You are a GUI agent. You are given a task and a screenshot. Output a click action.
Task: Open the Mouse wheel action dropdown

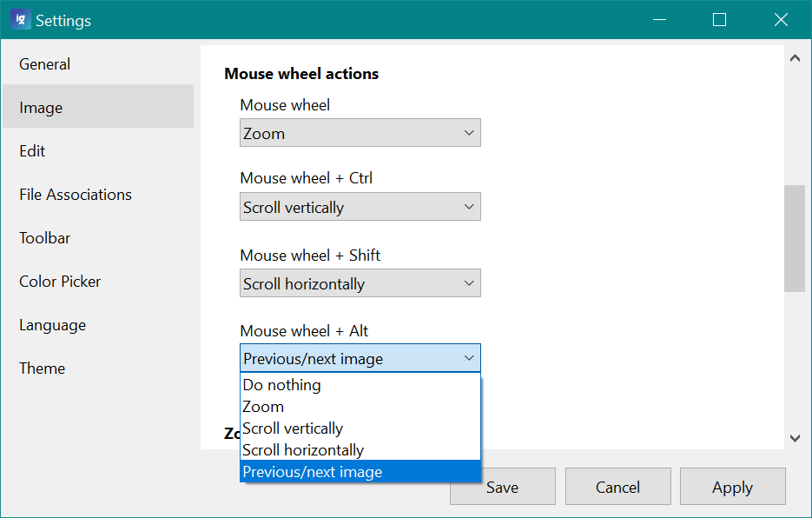(360, 133)
